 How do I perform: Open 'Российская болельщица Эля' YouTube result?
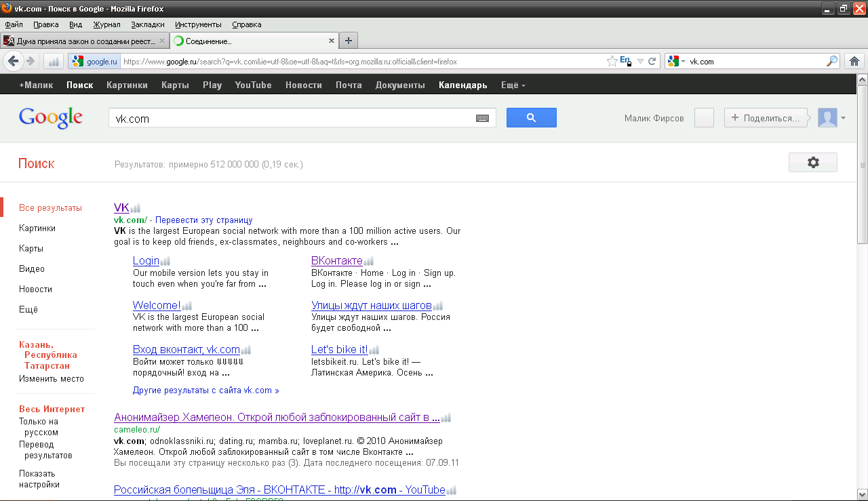pos(279,490)
